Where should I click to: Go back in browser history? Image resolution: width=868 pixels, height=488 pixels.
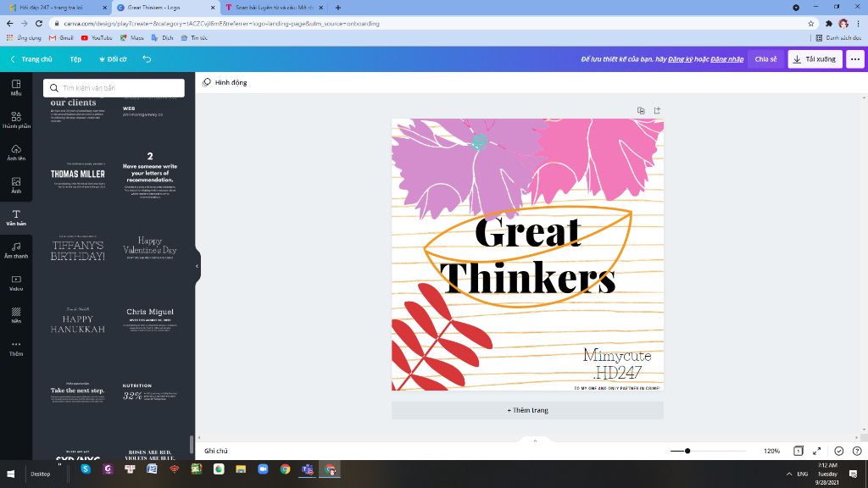click(10, 23)
